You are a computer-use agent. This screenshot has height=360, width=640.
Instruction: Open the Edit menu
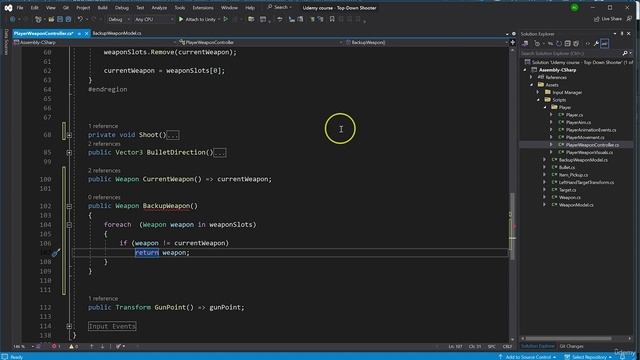click(x=34, y=8)
